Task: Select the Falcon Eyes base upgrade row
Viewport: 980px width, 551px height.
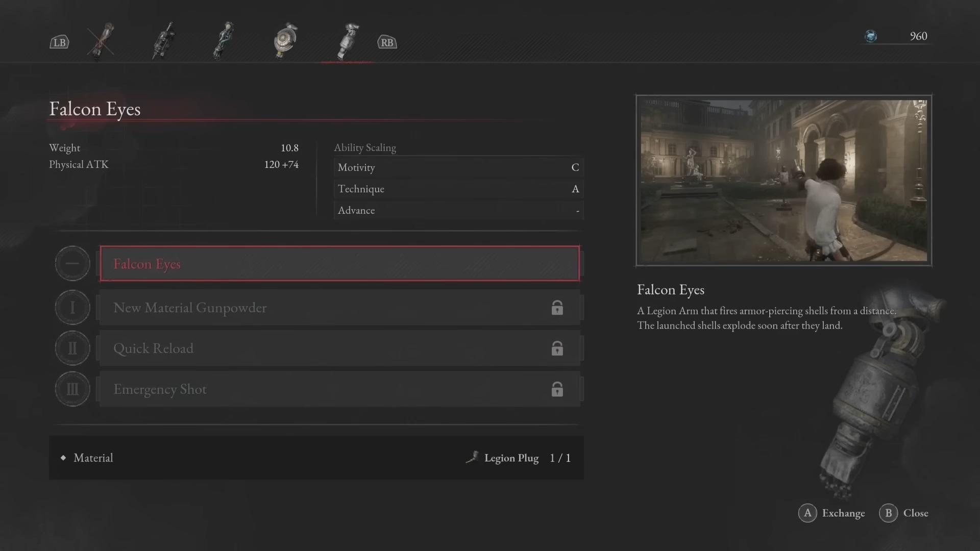Action: [x=340, y=264]
